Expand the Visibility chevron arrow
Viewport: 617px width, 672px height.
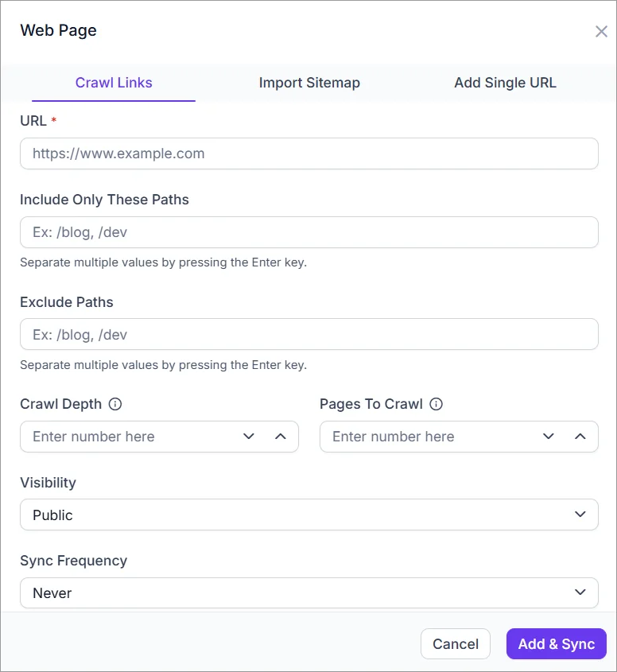pos(580,515)
